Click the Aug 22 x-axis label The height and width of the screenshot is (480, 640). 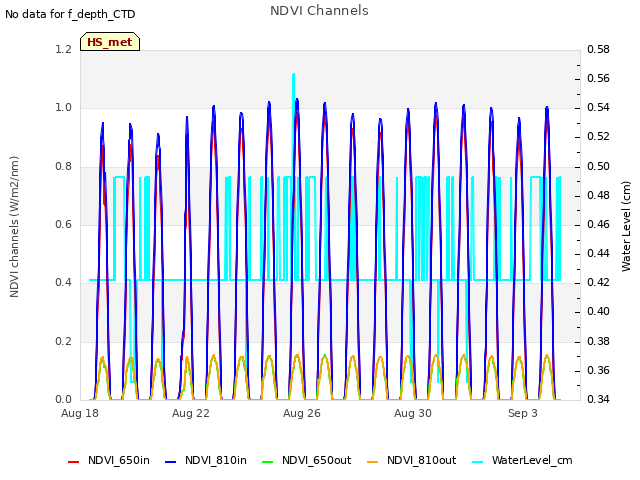point(191,413)
